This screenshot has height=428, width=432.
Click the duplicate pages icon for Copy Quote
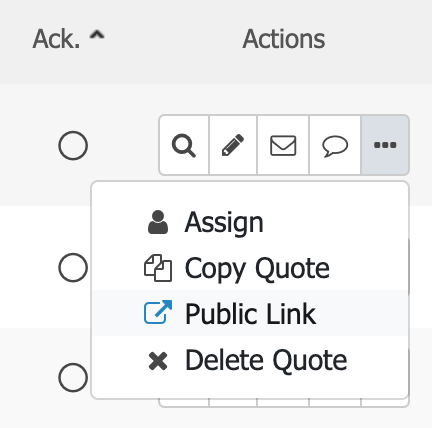pyautogui.click(x=158, y=268)
